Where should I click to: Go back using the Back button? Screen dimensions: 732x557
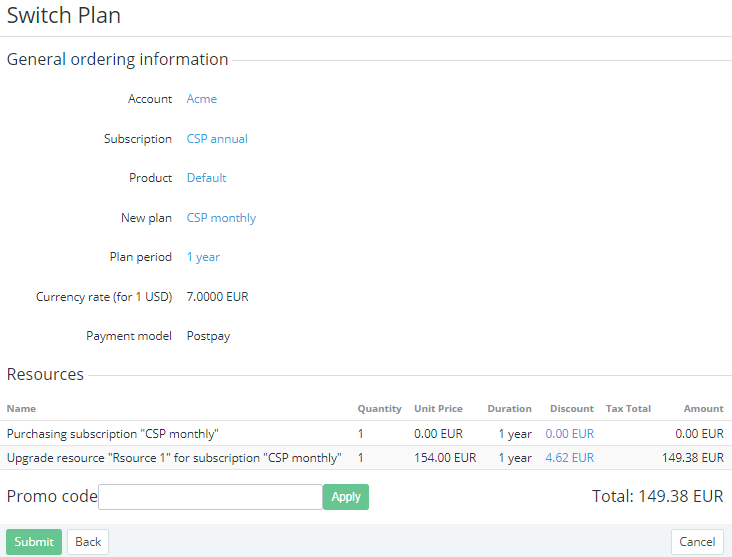(88, 542)
